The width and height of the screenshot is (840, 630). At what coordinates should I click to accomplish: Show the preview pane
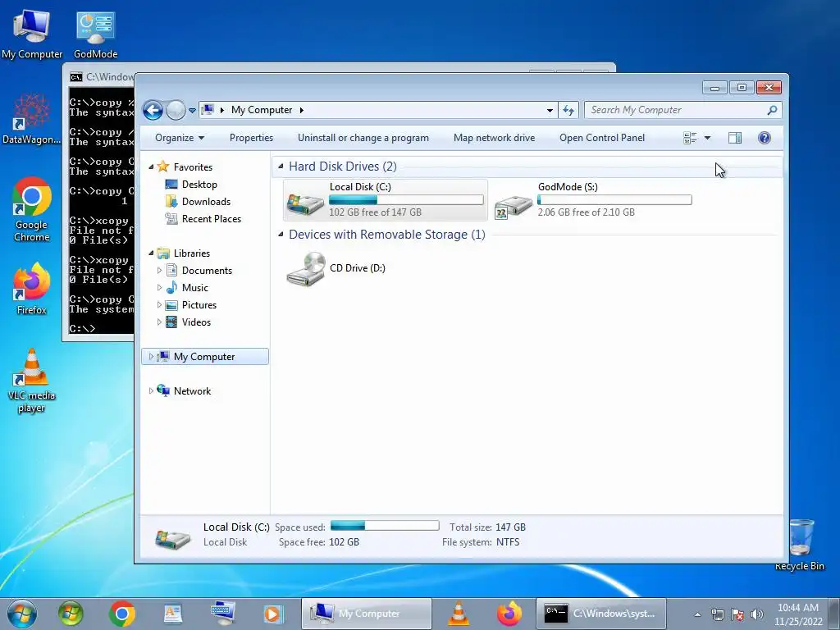[x=735, y=138]
